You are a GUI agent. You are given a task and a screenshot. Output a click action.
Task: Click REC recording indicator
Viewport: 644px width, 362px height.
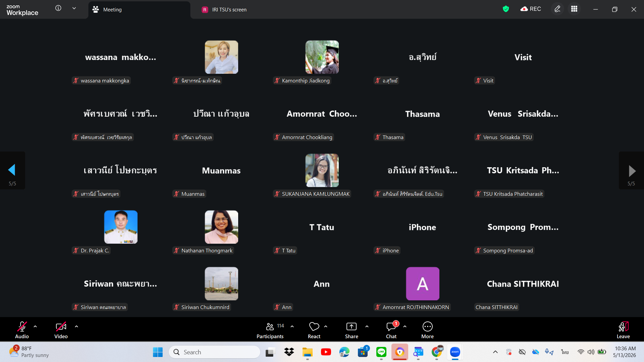[x=531, y=9]
